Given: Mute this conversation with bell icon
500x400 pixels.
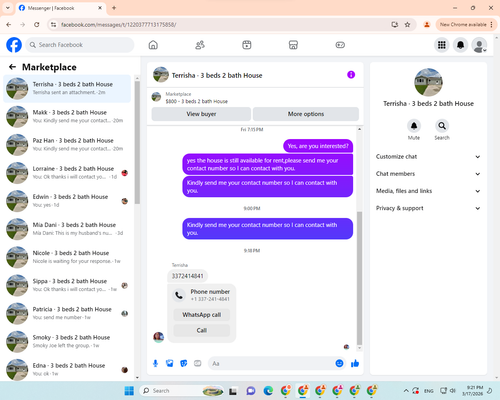Looking at the screenshot, I should [414, 126].
